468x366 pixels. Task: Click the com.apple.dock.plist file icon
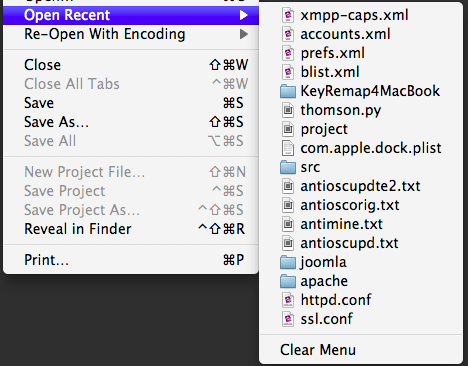(288, 148)
